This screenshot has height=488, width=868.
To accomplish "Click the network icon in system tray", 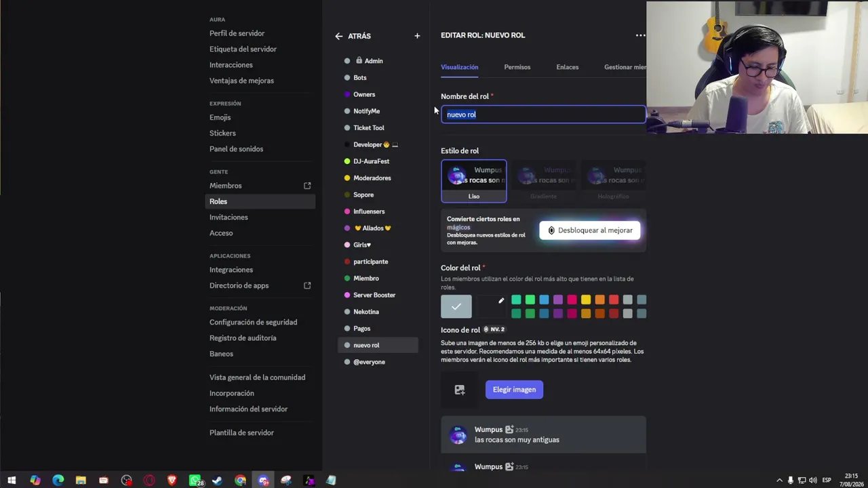I will coord(802,481).
